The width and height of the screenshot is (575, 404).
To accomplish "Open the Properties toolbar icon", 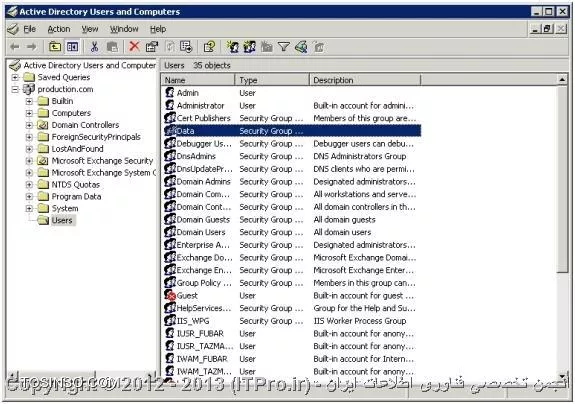I will coord(152,47).
